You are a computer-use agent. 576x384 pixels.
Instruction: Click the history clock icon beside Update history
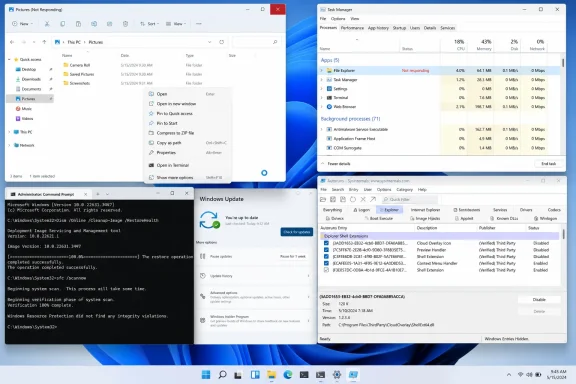click(x=202, y=276)
